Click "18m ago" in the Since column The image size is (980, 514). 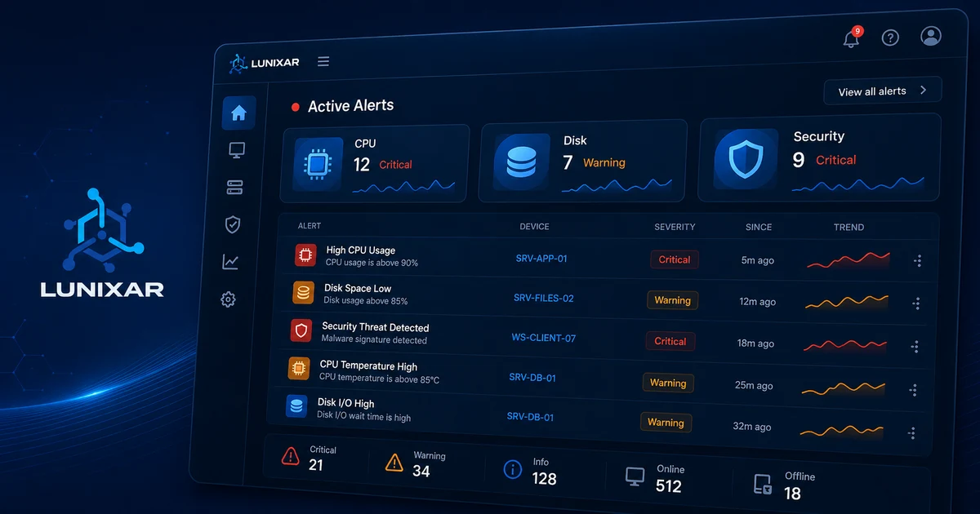pos(755,343)
